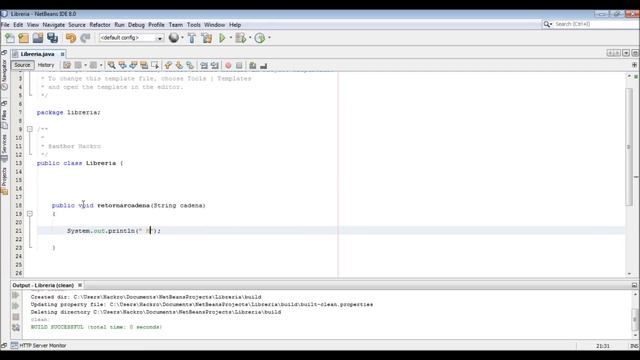
Task: Open the Run Project dropdown arrow
Action: click(231, 38)
